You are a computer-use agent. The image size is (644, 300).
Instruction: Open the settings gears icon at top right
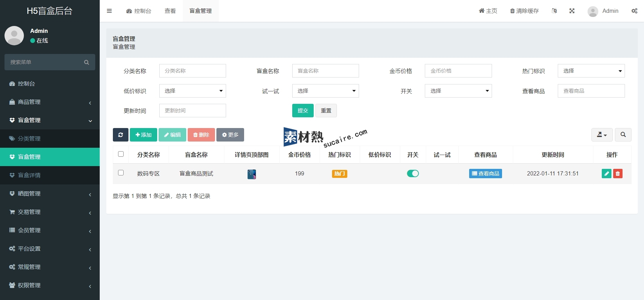point(634,11)
